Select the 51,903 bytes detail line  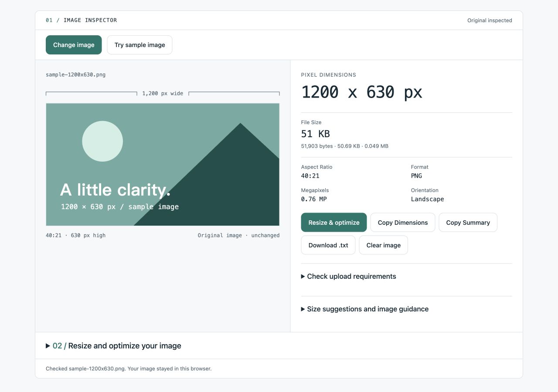pos(345,146)
